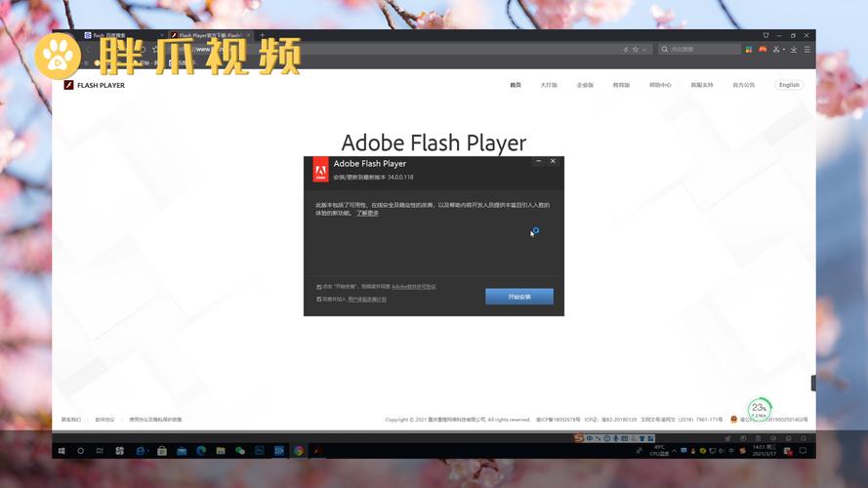Screen dimensions: 868x488
Task: Switch to the flash 百度搜索 browser tab
Action: pos(122,35)
